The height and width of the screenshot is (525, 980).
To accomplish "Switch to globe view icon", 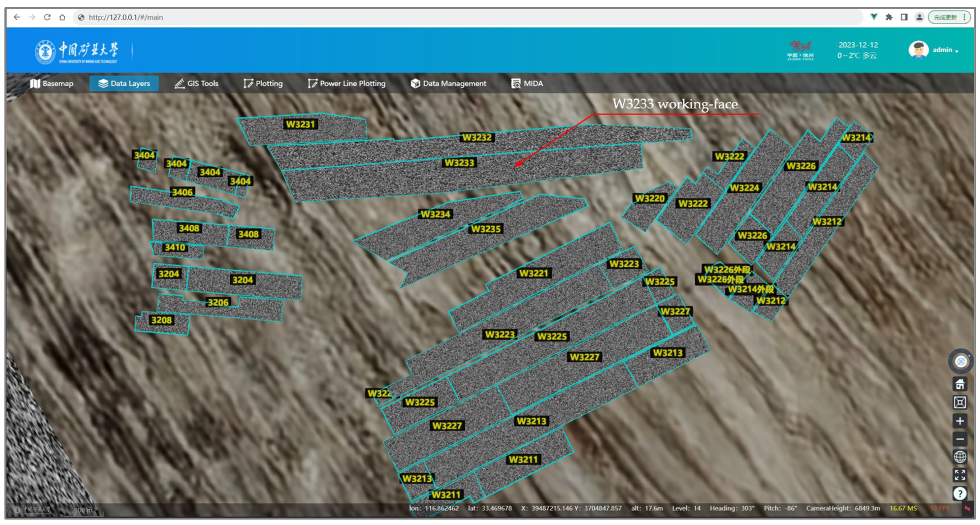I will point(959,457).
